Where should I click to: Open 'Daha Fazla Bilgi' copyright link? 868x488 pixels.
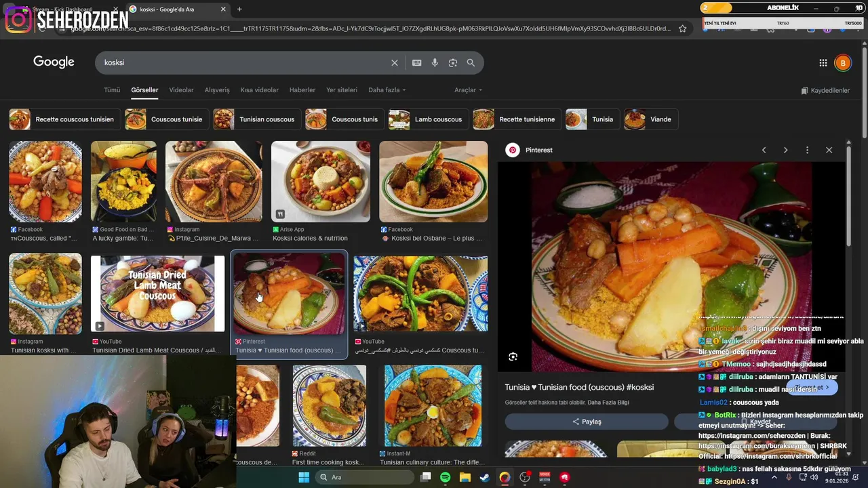click(x=608, y=403)
